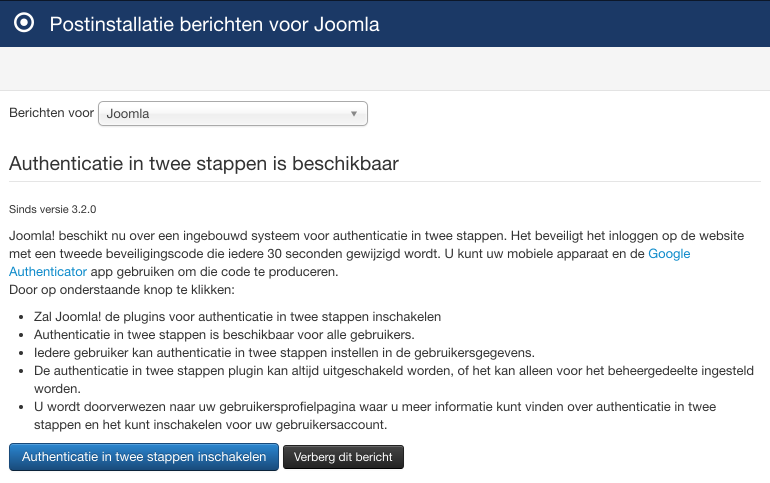Click the 'Sinds versie 3.2.0' text
This screenshot has width=770, height=483.
tap(53, 209)
